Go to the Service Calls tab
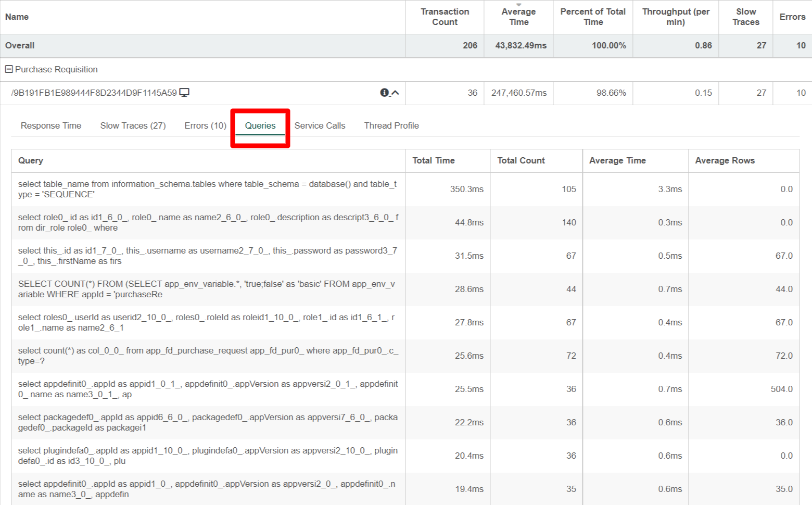Viewport: 812px width, 505px height. 320,125
